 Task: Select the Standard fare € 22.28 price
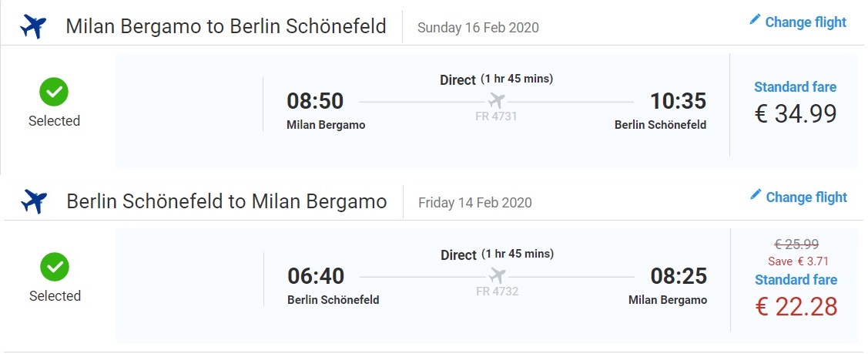click(796, 307)
